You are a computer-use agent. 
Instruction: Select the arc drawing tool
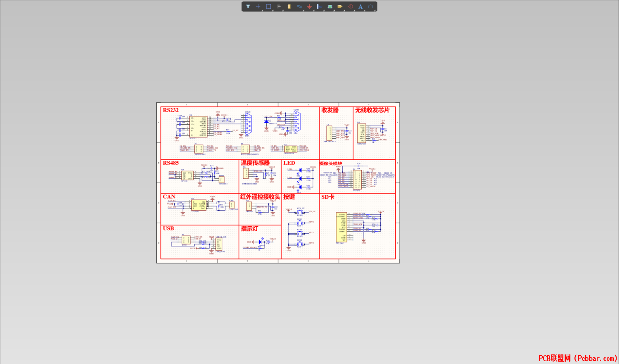click(371, 6)
